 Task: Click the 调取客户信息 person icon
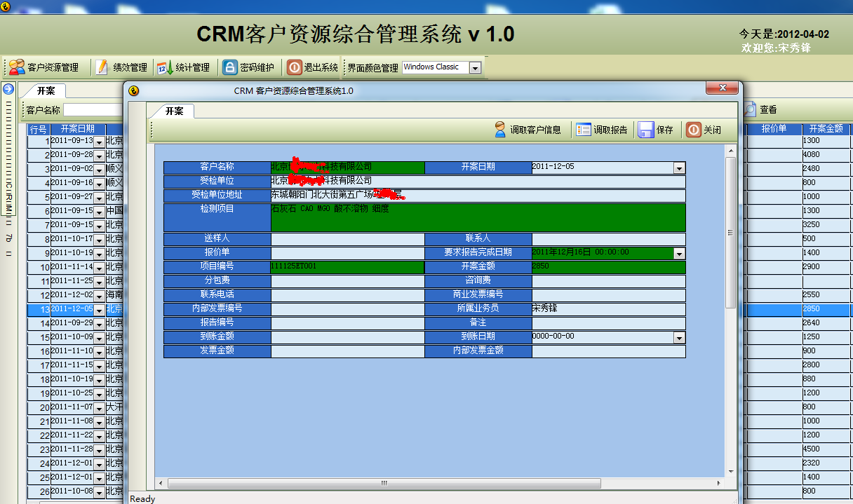point(502,129)
